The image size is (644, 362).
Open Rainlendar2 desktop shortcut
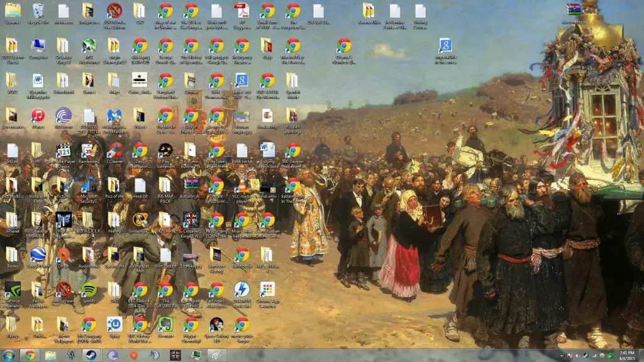point(89,153)
